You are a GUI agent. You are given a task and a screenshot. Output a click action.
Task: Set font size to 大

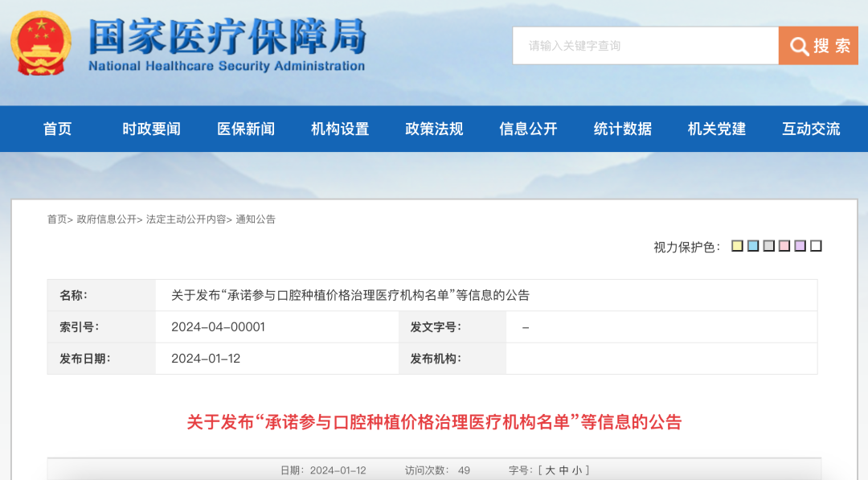550,470
